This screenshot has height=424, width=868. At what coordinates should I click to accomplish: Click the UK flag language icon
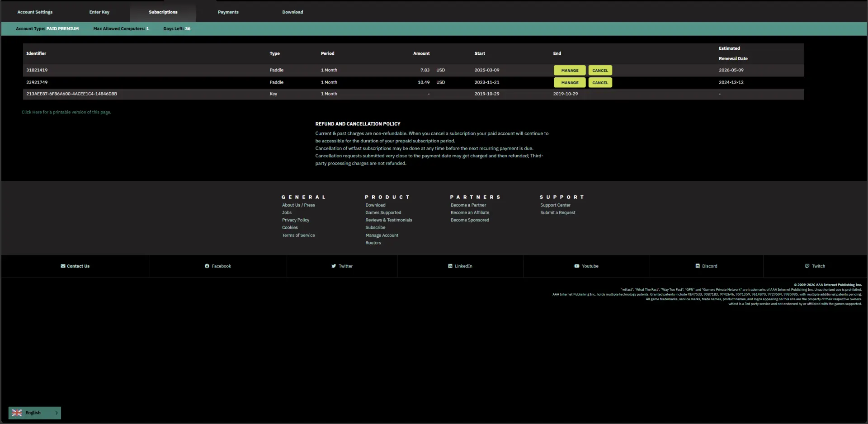pos(17,413)
